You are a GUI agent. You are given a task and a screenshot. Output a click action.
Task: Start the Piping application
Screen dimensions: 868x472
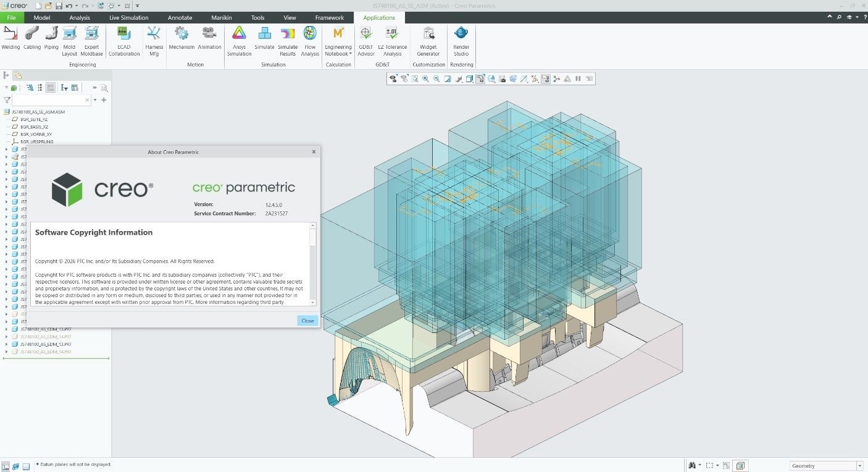[51, 38]
